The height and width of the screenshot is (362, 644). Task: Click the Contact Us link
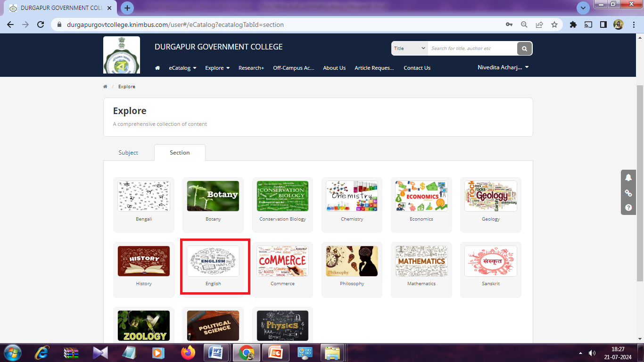pyautogui.click(x=417, y=68)
